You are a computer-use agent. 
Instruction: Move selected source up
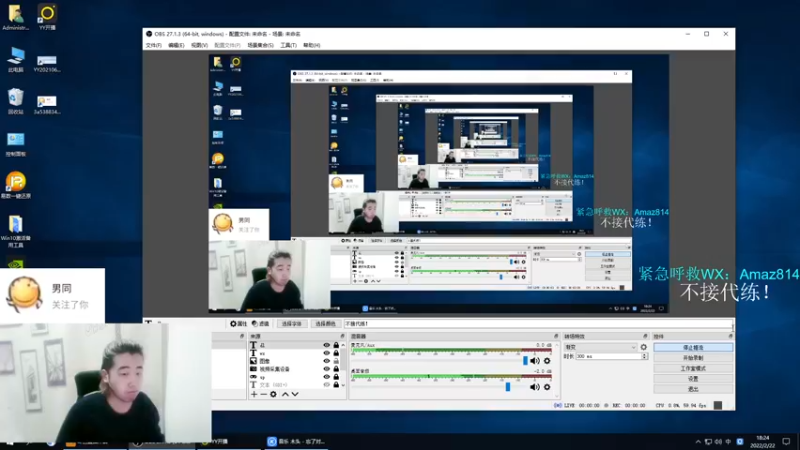point(285,394)
